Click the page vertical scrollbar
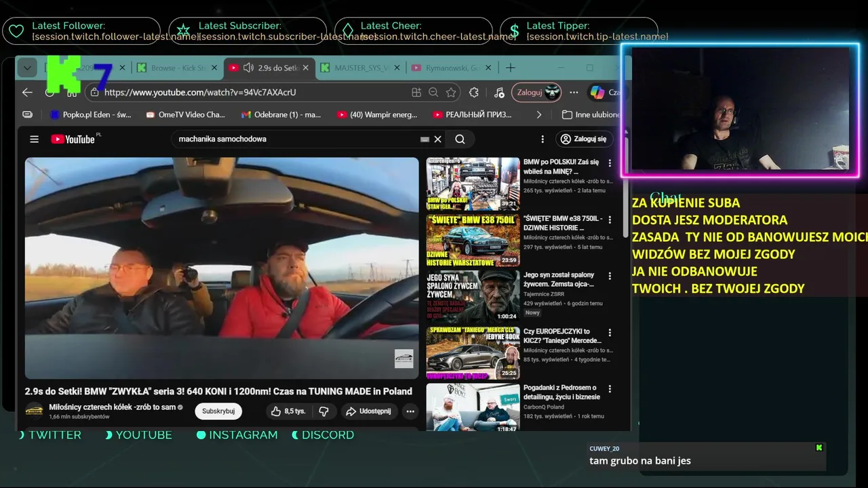The height and width of the screenshot is (488, 868). (x=625, y=186)
